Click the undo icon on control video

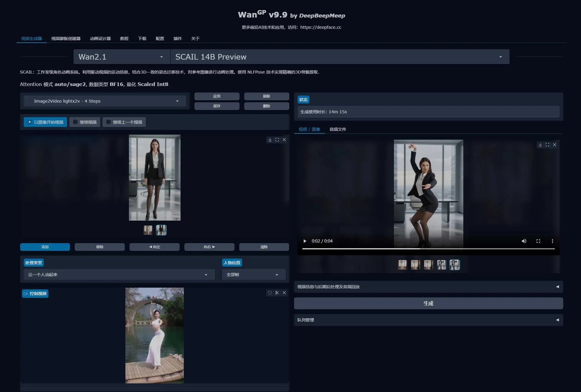coord(270,293)
